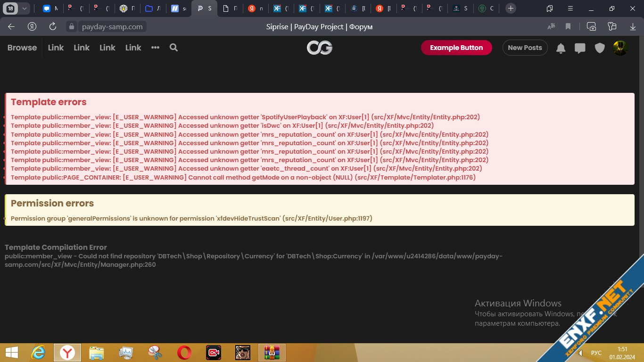Switch the РУС keyboard language indicator
Viewport: 644px width, 362px height.
point(596,353)
